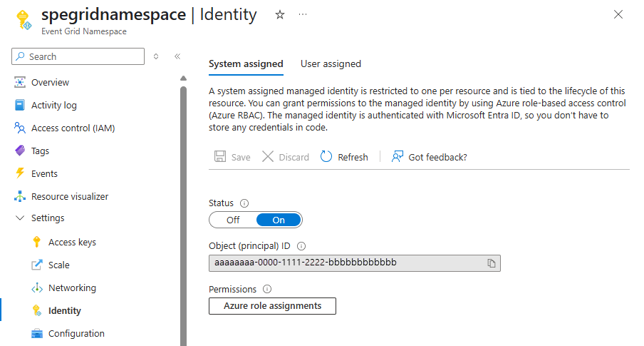Click the Status info icon
Screen dimensions: 644x346
pos(244,203)
